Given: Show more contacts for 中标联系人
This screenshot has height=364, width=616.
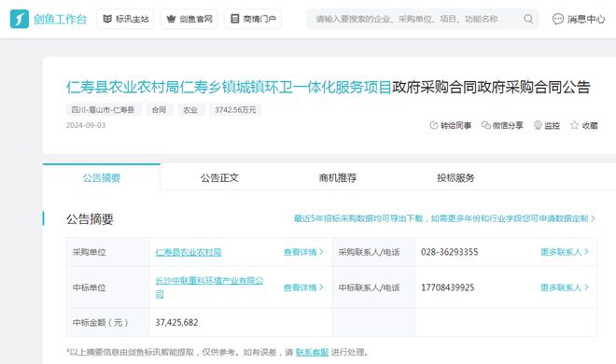Looking at the screenshot, I should [x=565, y=287].
